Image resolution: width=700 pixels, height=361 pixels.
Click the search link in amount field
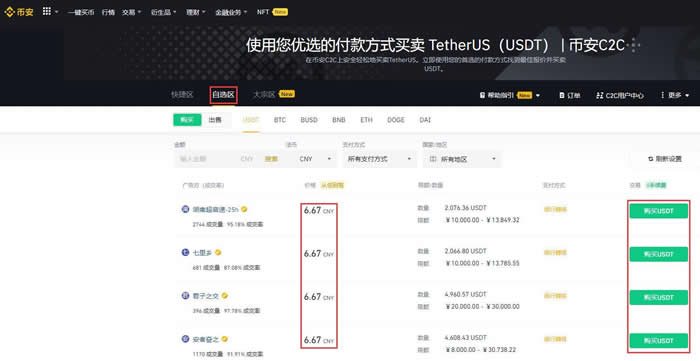[x=271, y=159]
